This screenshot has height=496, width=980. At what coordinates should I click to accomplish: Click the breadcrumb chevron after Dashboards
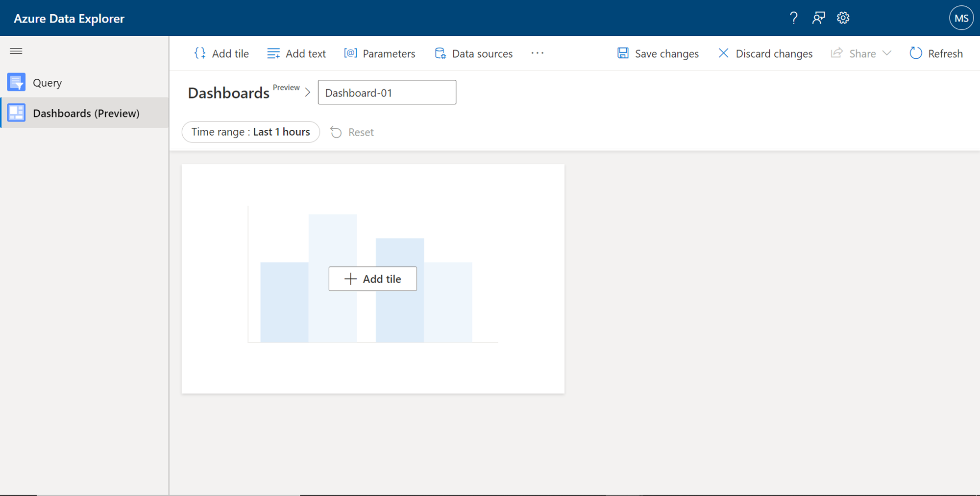[x=308, y=93]
